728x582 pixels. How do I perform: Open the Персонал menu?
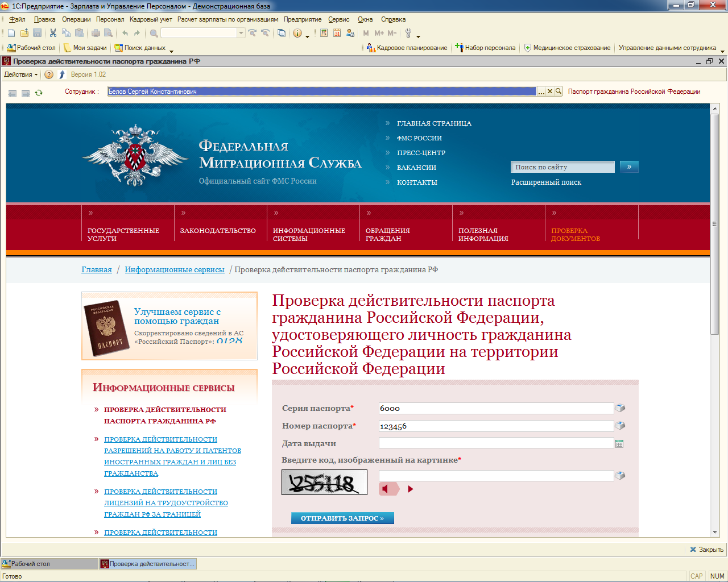pos(110,19)
